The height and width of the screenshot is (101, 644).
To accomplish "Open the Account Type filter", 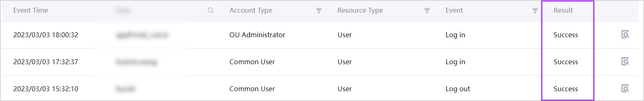I will 319,11.
